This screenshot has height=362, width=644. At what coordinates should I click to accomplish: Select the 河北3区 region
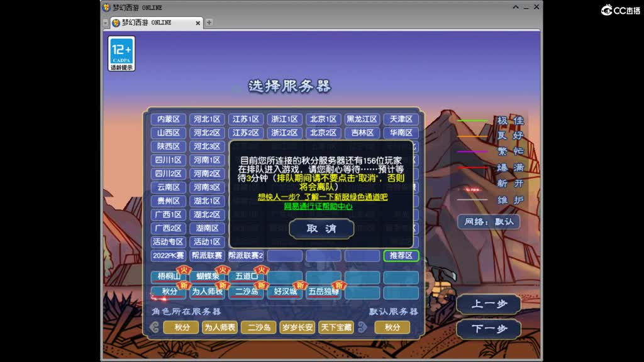point(207,146)
